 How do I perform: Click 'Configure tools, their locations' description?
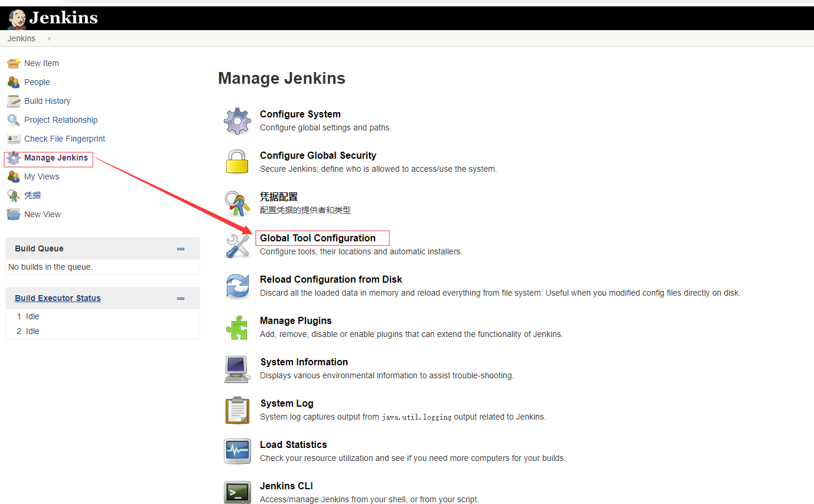pos(361,251)
